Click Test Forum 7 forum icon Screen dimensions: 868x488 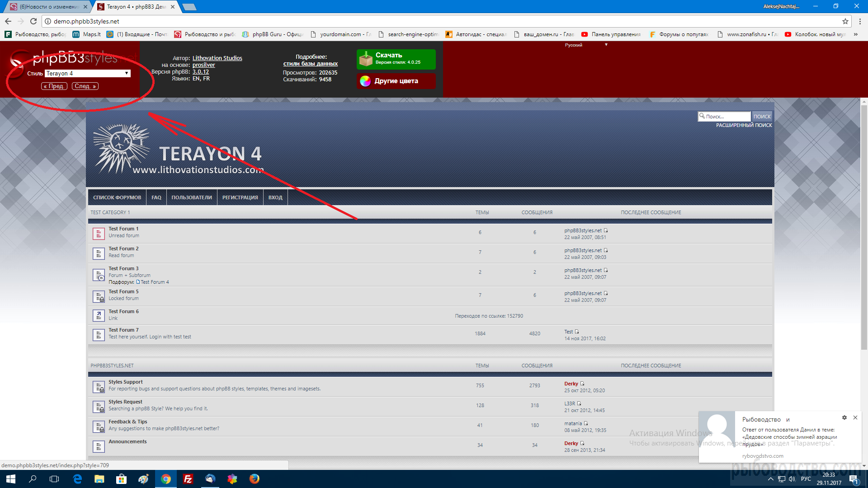tap(99, 335)
